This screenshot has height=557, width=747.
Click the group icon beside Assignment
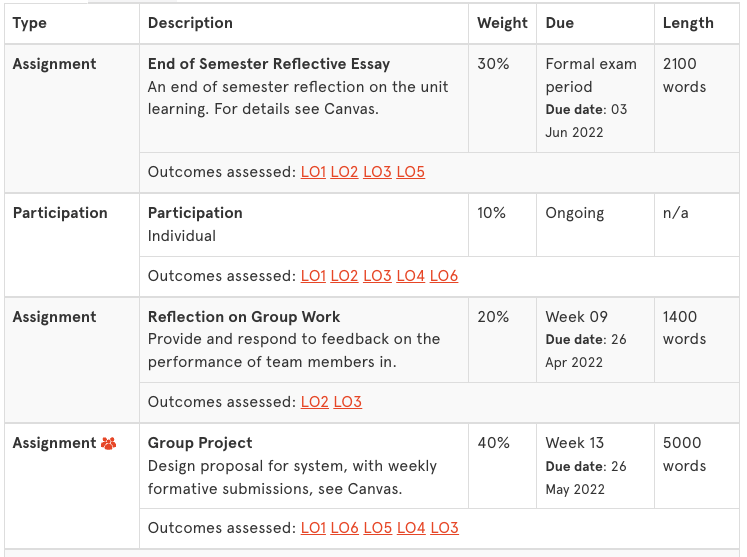tap(109, 444)
